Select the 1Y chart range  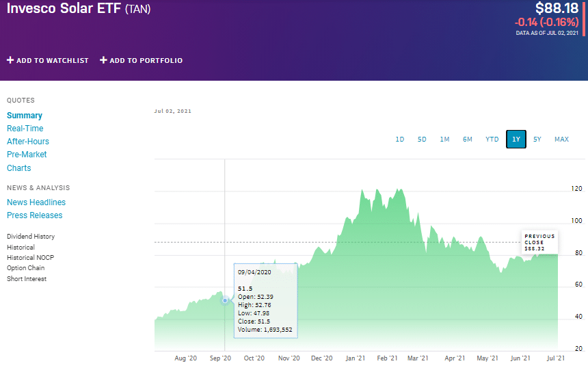tap(516, 140)
